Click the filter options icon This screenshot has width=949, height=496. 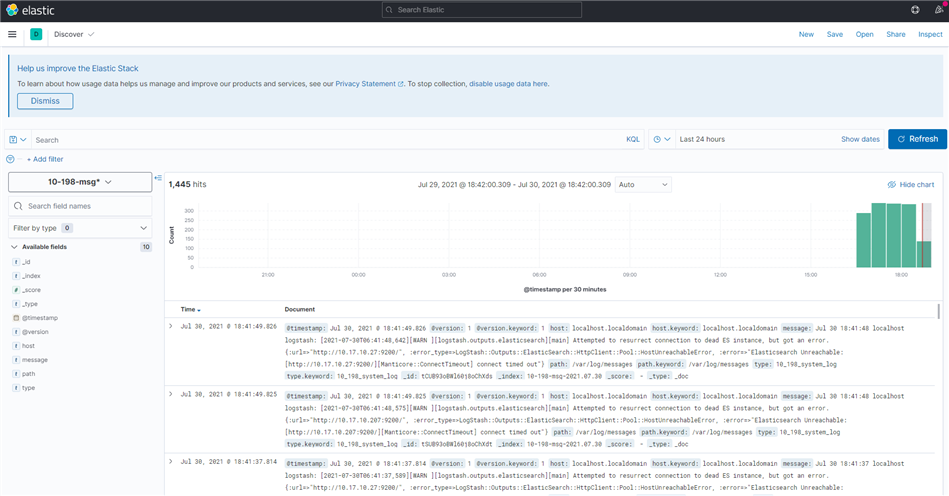coord(10,159)
